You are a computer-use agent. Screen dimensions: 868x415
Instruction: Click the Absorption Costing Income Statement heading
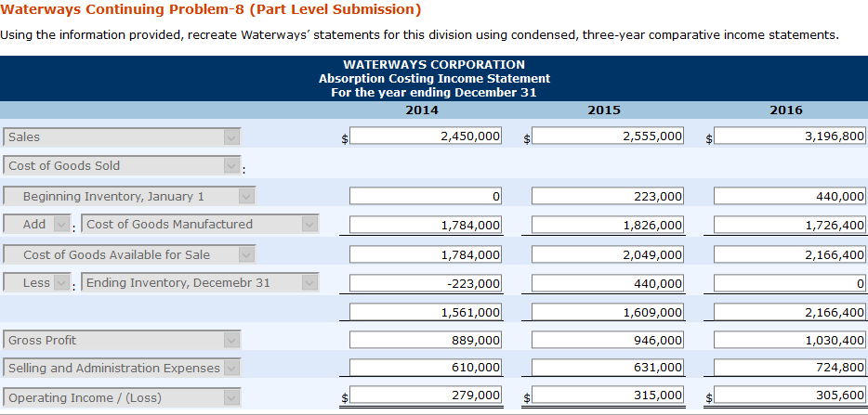pos(435,79)
